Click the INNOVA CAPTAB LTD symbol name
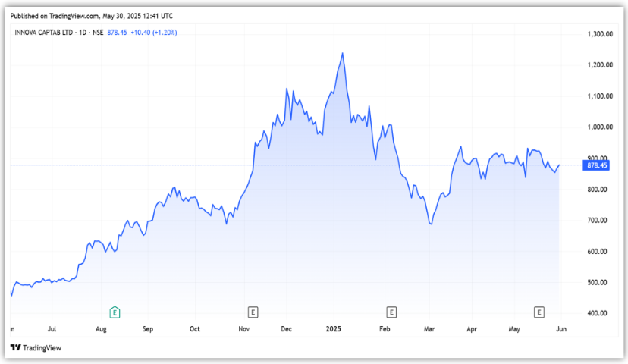 click(46, 32)
